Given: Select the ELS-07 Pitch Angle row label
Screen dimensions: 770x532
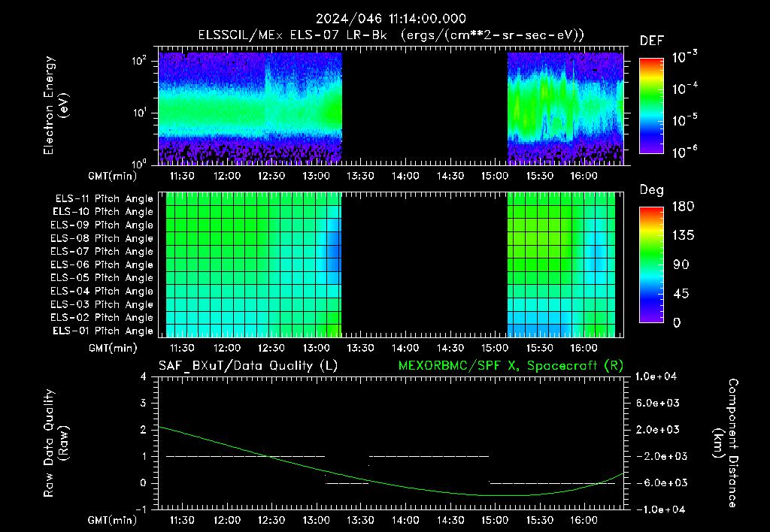Looking at the screenshot, I should coord(102,251).
